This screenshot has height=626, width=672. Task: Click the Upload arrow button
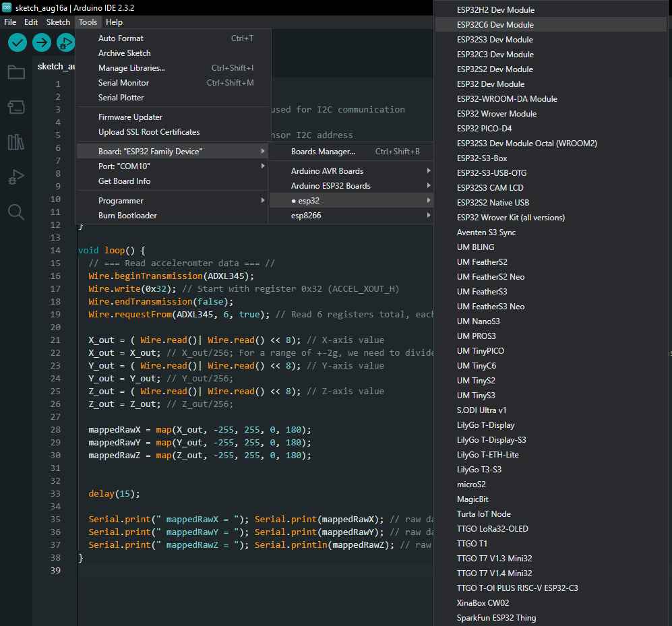(42, 42)
